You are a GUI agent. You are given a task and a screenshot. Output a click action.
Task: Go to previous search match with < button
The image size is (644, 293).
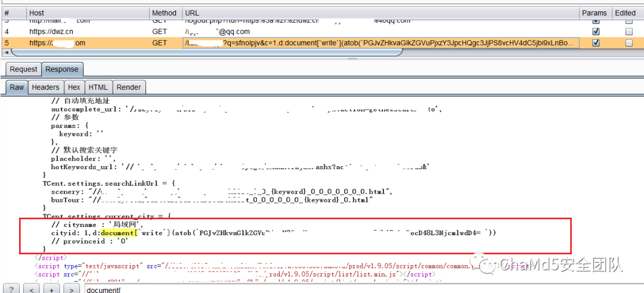point(32,289)
